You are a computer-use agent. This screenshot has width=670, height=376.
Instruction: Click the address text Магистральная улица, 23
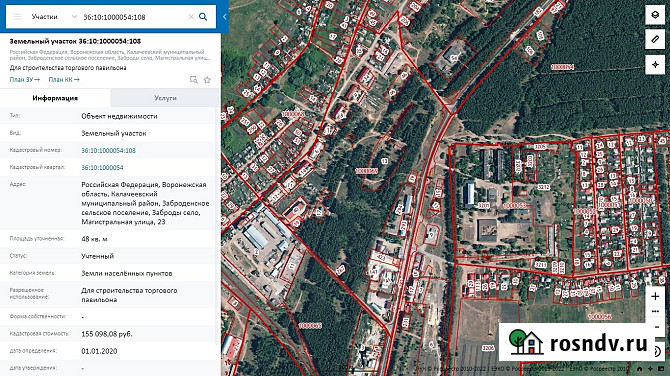tap(123, 222)
